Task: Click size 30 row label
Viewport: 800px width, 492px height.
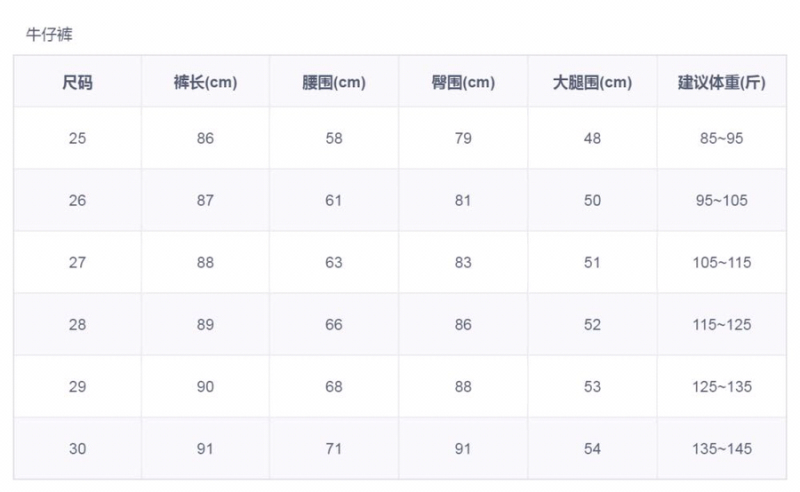Action: pyautogui.click(x=78, y=449)
